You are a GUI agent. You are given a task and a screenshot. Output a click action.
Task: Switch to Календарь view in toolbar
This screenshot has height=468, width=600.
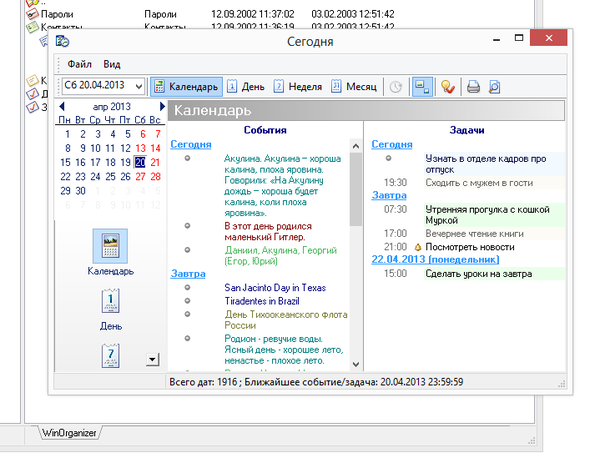click(x=186, y=86)
